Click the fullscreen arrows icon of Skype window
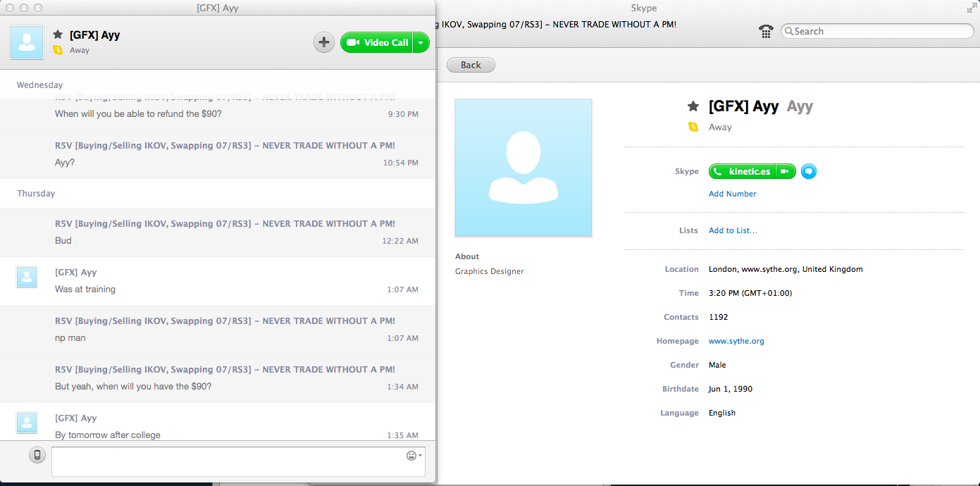980x486 pixels. 971,8
